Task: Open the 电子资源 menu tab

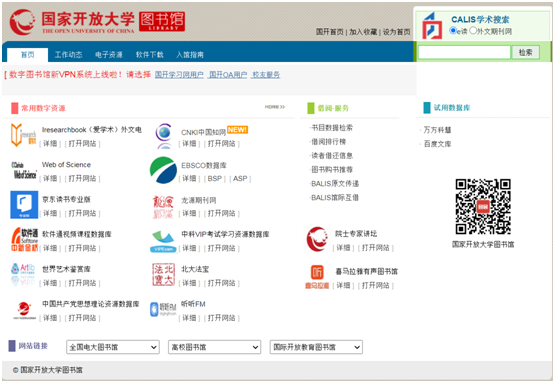Action: [x=109, y=55]
